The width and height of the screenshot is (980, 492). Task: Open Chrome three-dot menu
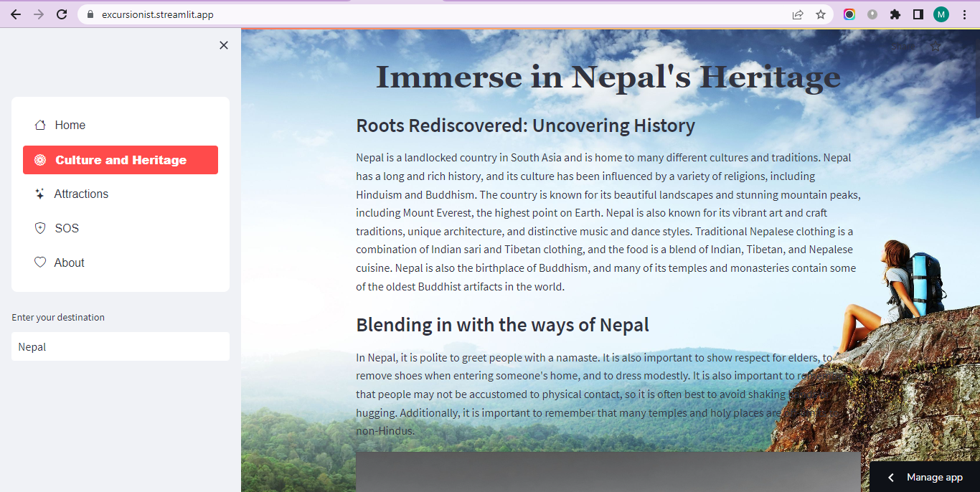click(964, 14)
